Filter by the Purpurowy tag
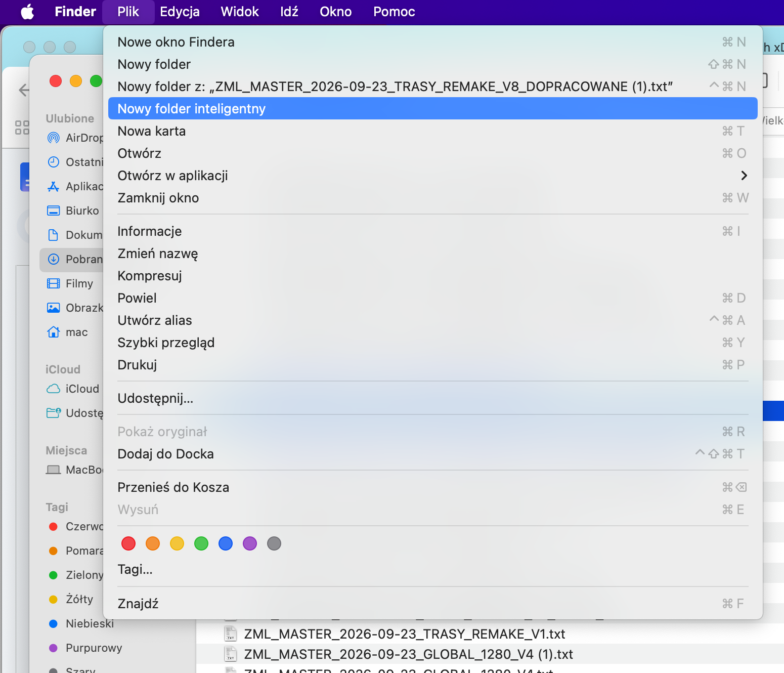 tap(85, 648)
